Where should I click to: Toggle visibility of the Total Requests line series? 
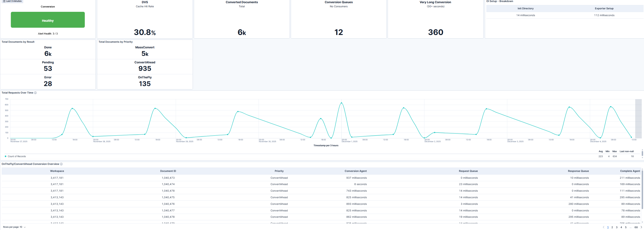17,156
